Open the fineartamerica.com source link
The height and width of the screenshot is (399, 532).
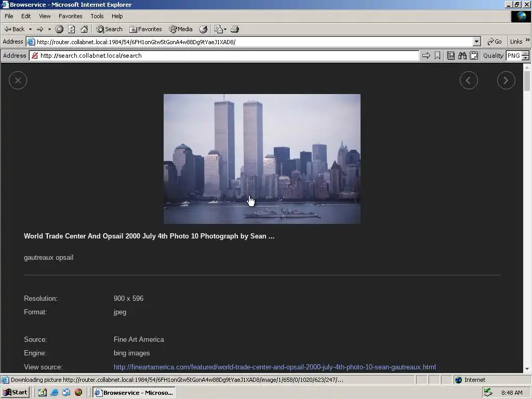coord(274,367)
